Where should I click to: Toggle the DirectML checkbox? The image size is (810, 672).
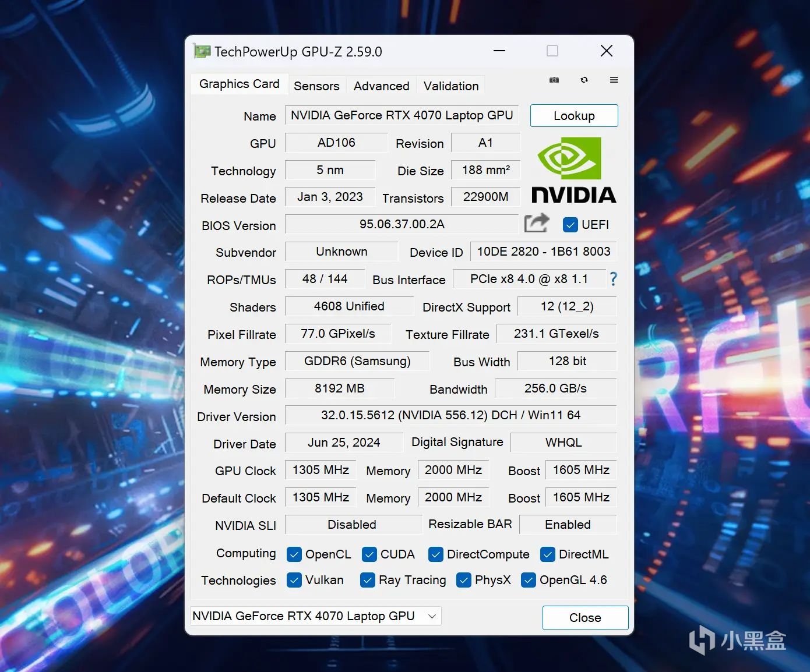point(547,554)
